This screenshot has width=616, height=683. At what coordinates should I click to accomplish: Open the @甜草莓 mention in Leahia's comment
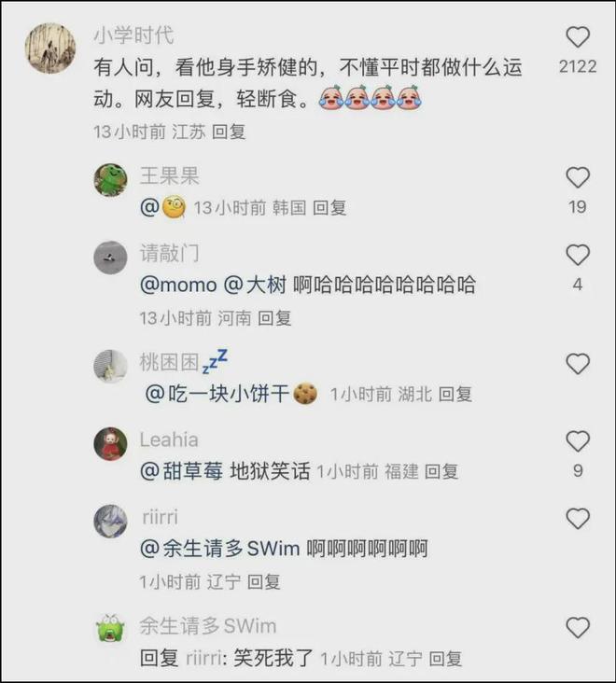[x=182, y=471]
